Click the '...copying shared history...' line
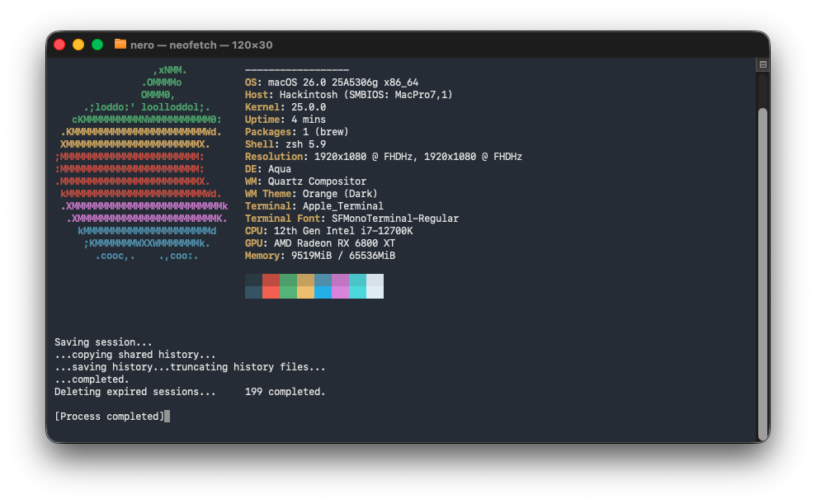This screenshot has width=816, height=504. click(x=135, y=355)
